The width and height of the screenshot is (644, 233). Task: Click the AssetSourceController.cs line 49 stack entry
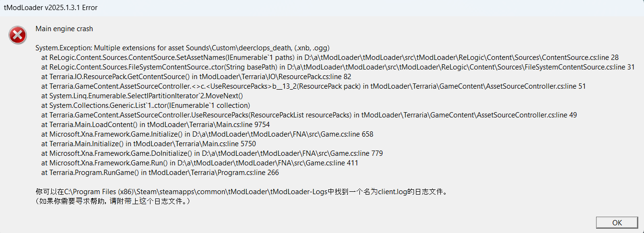[309, 115]
